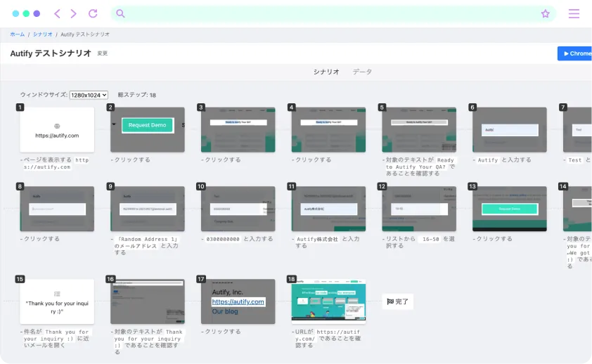Go forward with the browser forward arrow

coord(74,13)
